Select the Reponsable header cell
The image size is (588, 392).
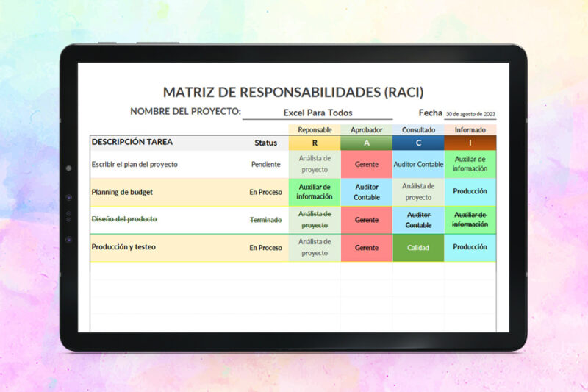pyautogui.click(x=315, y=129)
